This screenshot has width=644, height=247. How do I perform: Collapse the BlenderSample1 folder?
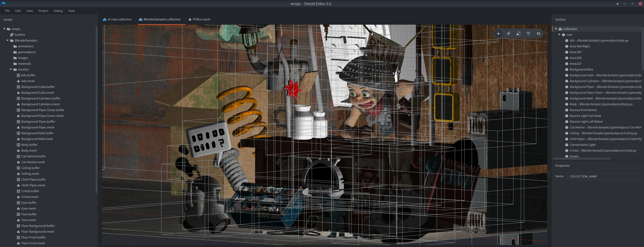[8, 41]
